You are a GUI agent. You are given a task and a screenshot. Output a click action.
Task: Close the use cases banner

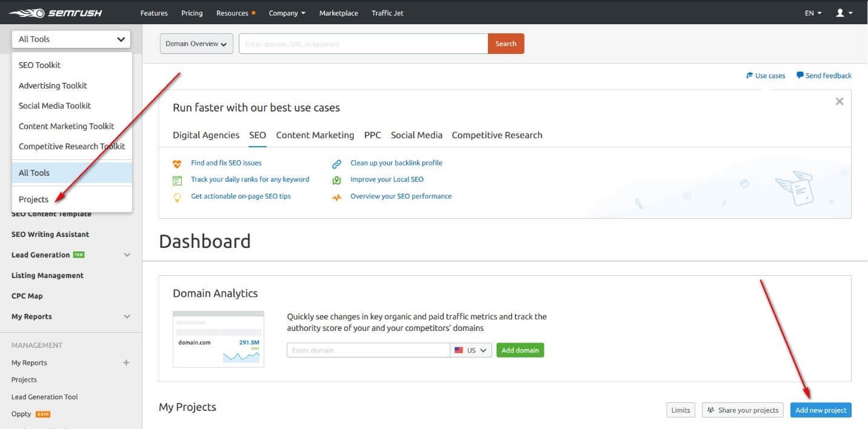[x=840, y=101]
